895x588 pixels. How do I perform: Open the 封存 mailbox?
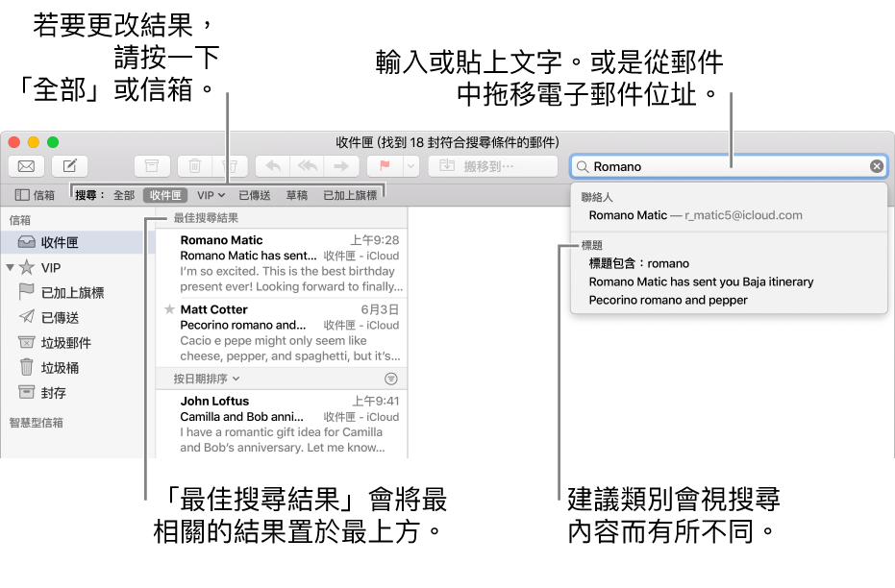pos(53,392)
